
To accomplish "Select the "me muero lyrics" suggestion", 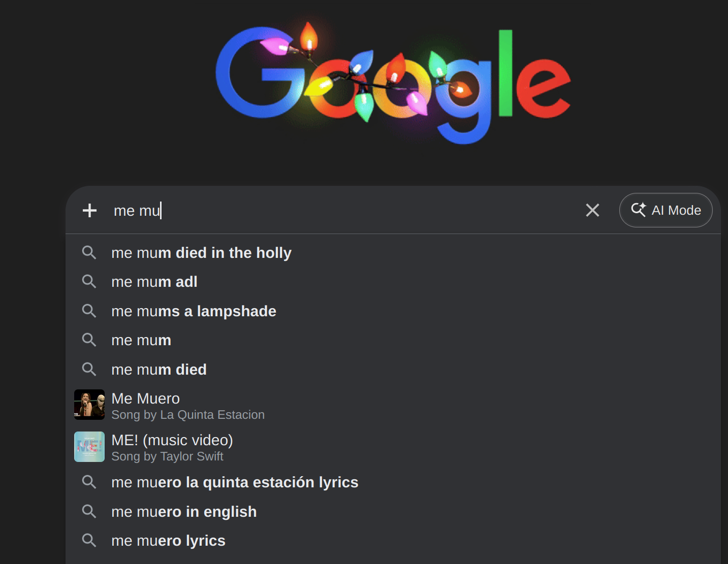I will tap(168, 541).
